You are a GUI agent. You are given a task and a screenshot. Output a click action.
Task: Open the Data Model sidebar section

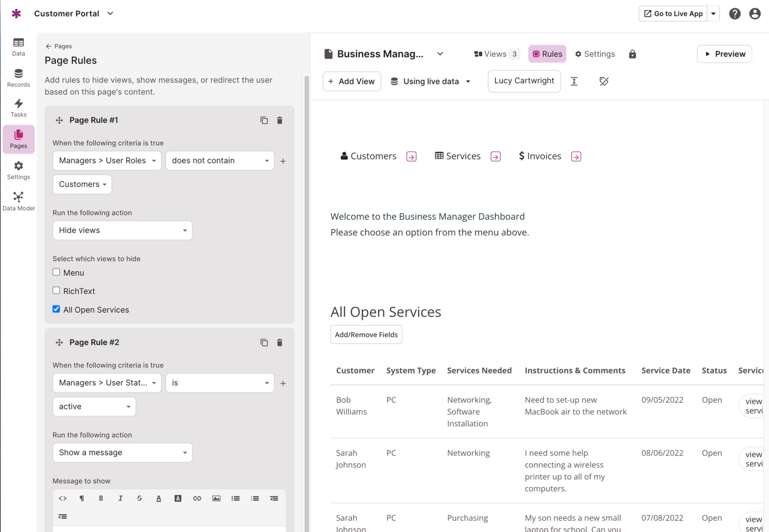pos(18,201)
